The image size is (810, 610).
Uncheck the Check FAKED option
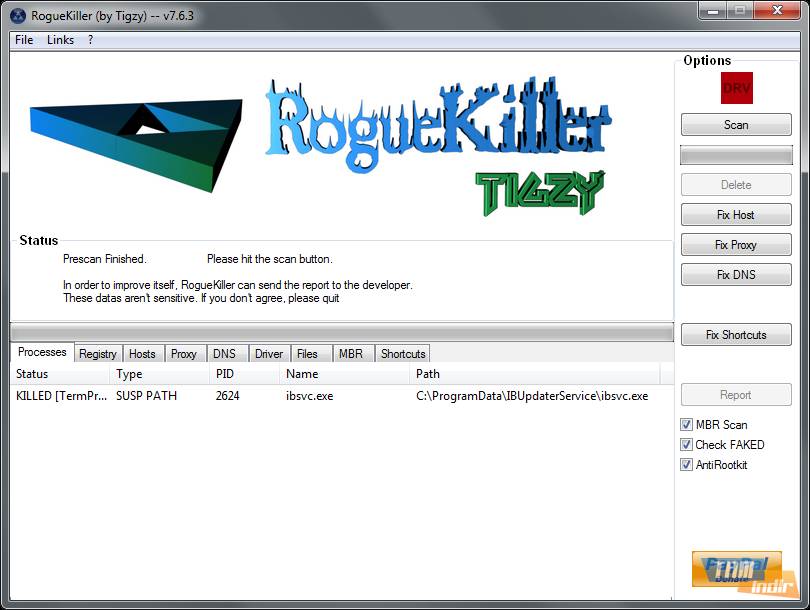point(686,445)
